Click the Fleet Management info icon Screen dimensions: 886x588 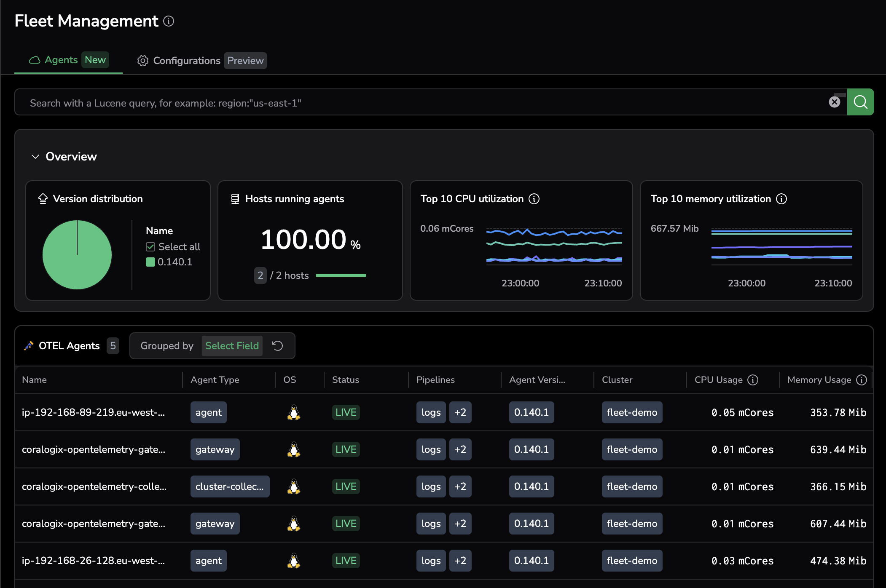(x=169, y=21)
